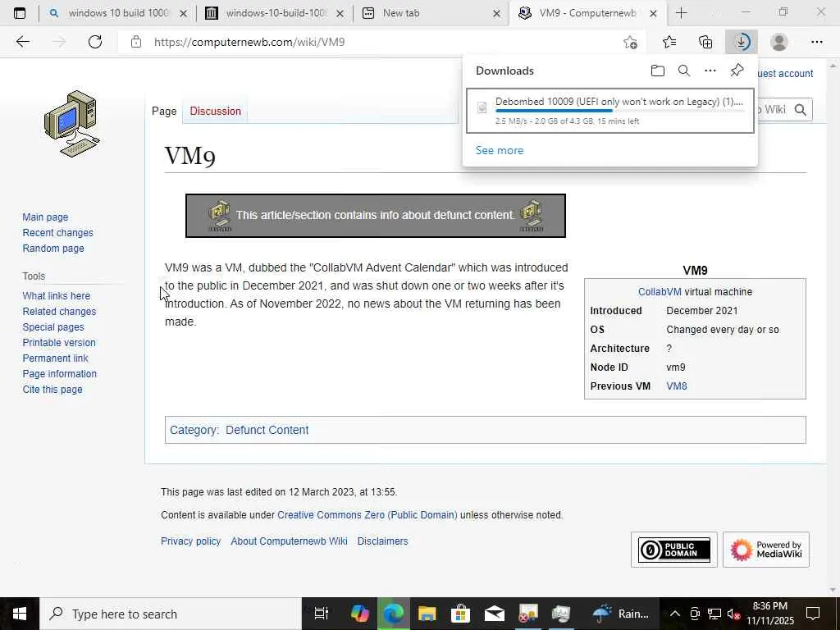Open the notification center icon
This screenshot has width=840, height=630.
(x=813, y=614)
